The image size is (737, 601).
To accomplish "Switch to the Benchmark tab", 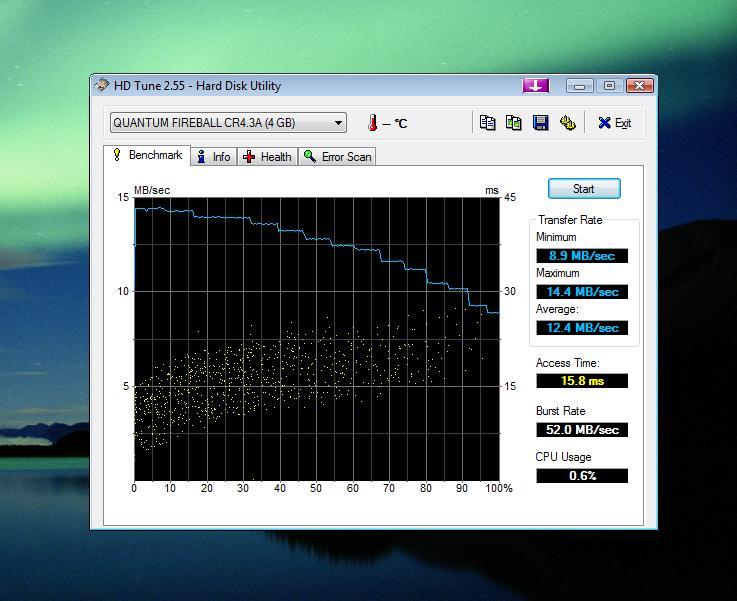I will (147, 156).
